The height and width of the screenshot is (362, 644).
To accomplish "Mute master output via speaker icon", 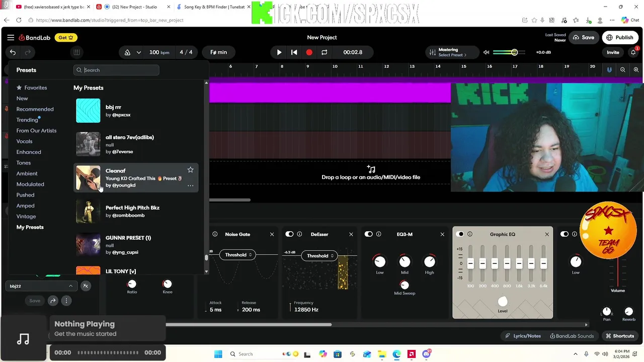I will (486, 52).
